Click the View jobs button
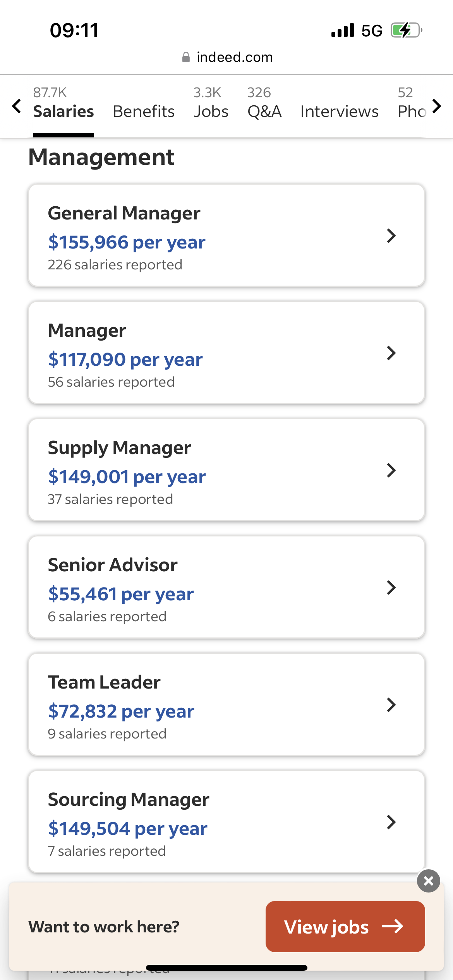453x980 pixels. (x=345, y=927)
